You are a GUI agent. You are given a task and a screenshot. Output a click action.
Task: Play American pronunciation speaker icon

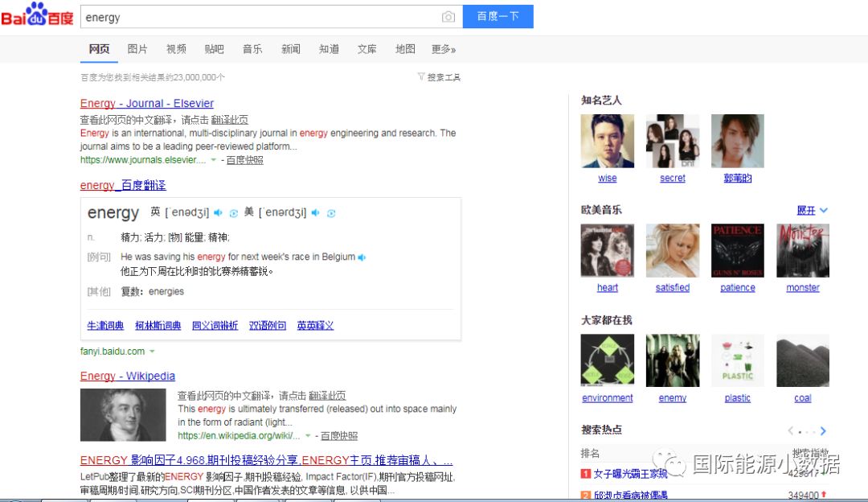(316, 212)
